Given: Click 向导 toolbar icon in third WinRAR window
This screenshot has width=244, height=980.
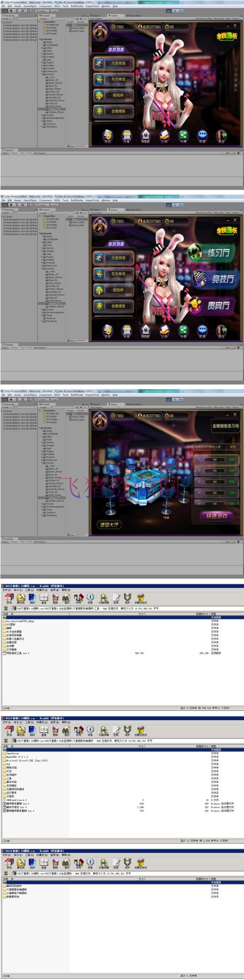Looking at the screenshot, I should coord(79,863).
